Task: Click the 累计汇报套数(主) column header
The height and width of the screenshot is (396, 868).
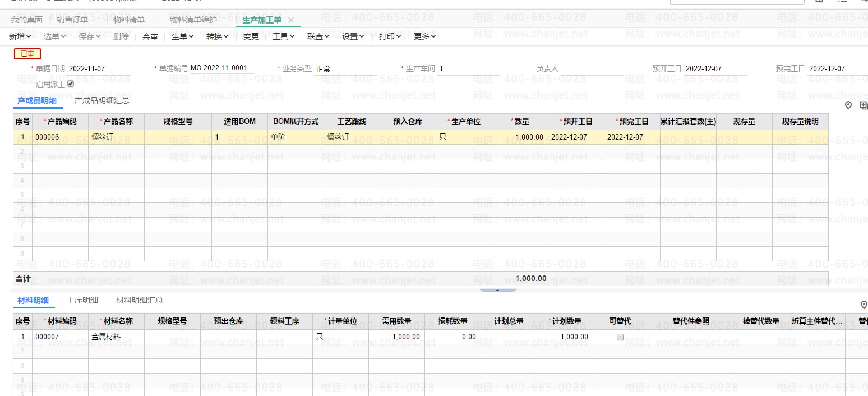Action: [x=688, y=121]
